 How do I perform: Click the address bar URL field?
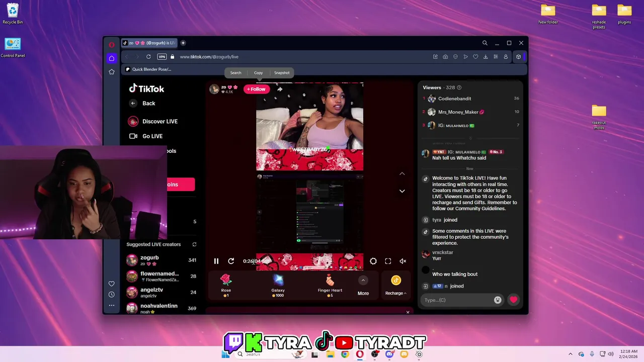tap(302, 57)
